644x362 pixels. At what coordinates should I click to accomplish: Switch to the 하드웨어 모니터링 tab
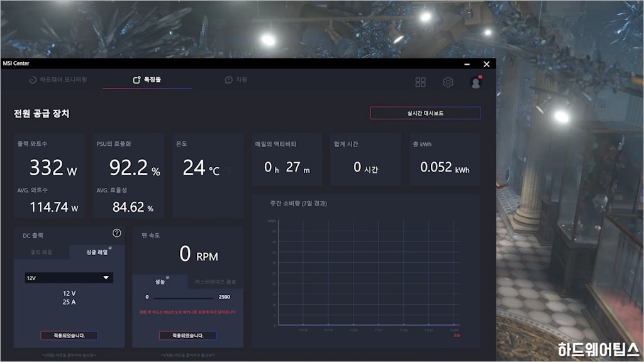[x=58, y=80]
